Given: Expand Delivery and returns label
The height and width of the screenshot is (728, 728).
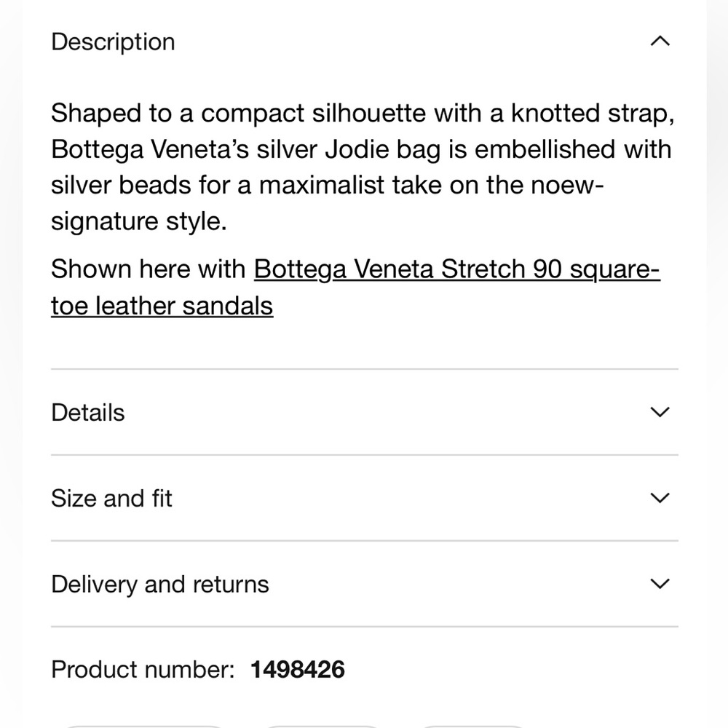Looking at the screenshot, I should coord(160,585).
